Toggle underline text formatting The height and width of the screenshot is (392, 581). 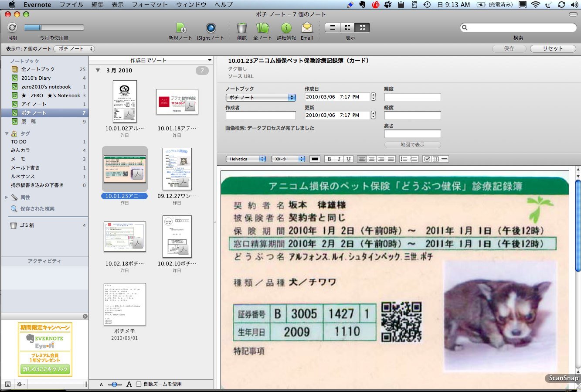coord(348,159)
